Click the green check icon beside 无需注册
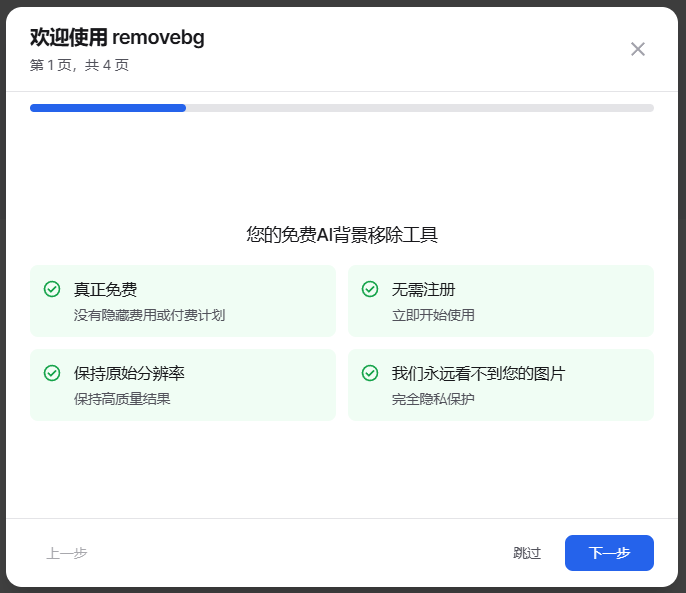This screenshot has width=686, height=593. [370, 289]
